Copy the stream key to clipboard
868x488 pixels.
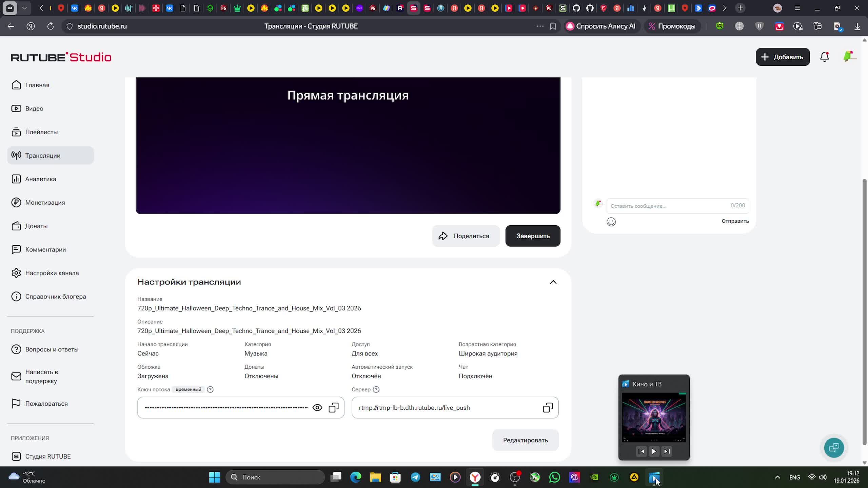(334, 407)
